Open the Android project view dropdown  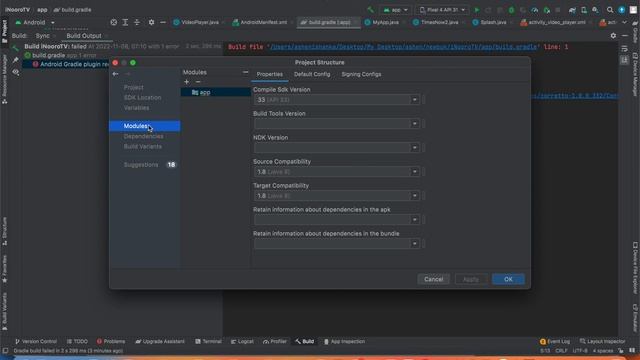35,22
